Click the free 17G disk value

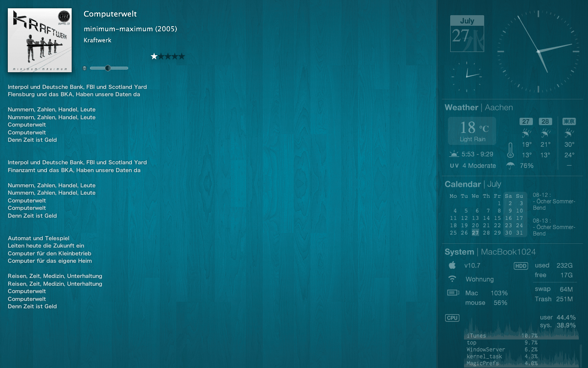pyautogui.click(x=554, y=275)
